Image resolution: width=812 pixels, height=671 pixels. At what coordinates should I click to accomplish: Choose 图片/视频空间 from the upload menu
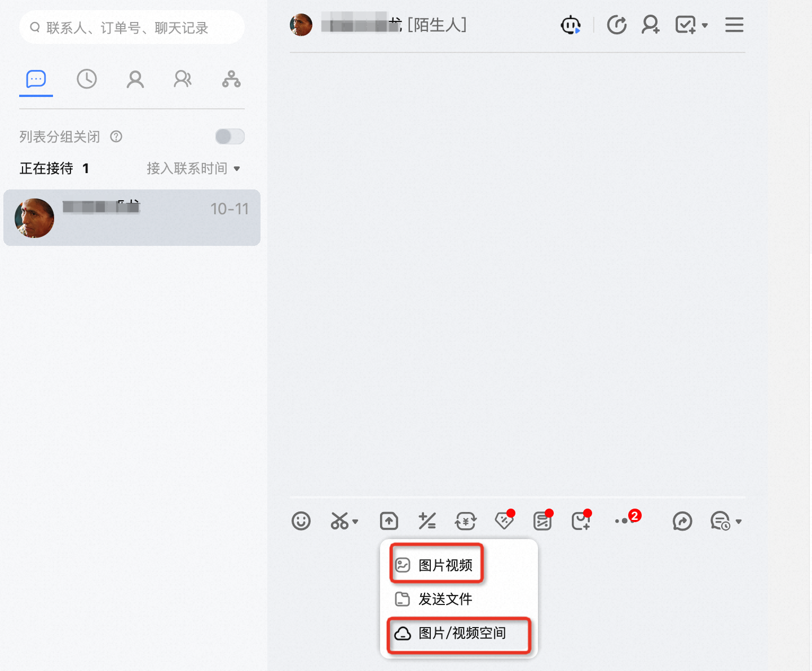tap(459, 634)
